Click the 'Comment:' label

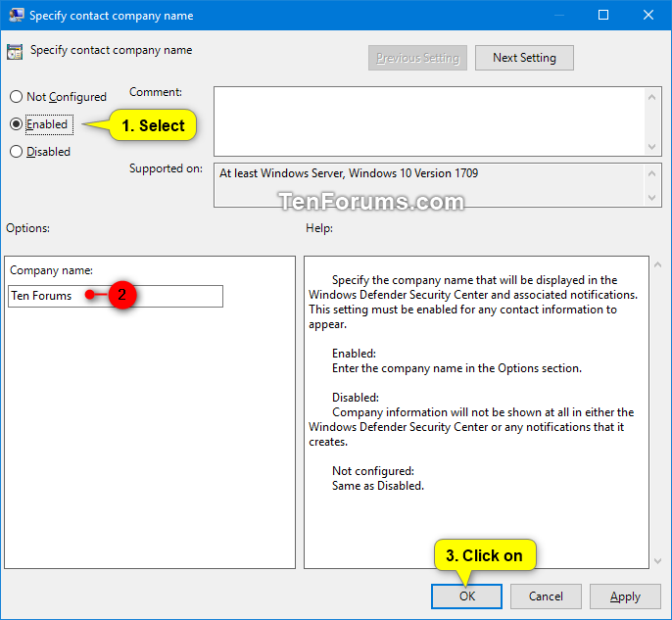coord(156,92)
